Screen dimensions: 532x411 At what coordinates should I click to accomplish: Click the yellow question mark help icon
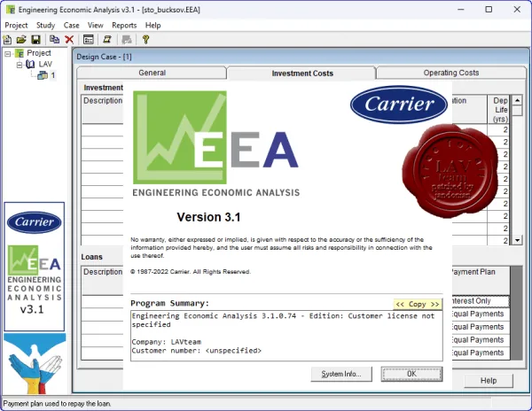coord(146,40)
